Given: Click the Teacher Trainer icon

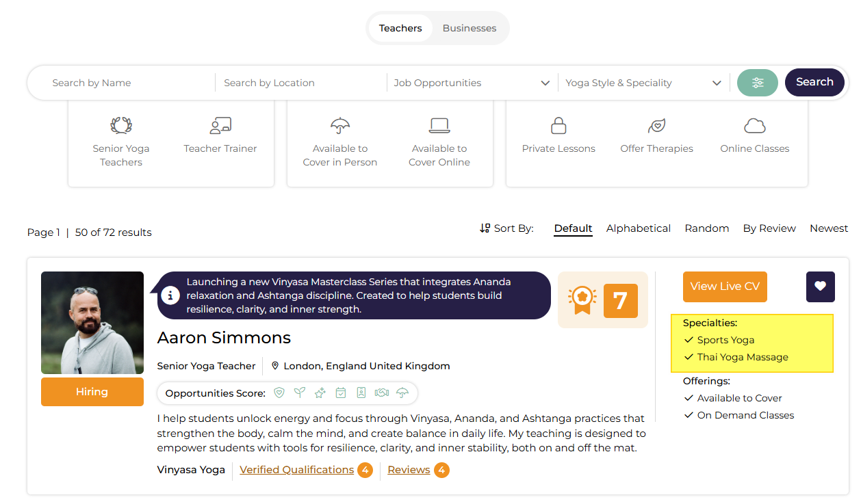Looking at the screenshot, I should click(220, 125).
